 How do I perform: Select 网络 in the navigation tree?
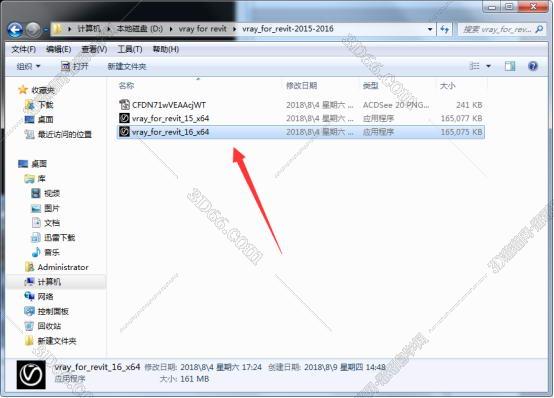[46, 297]
